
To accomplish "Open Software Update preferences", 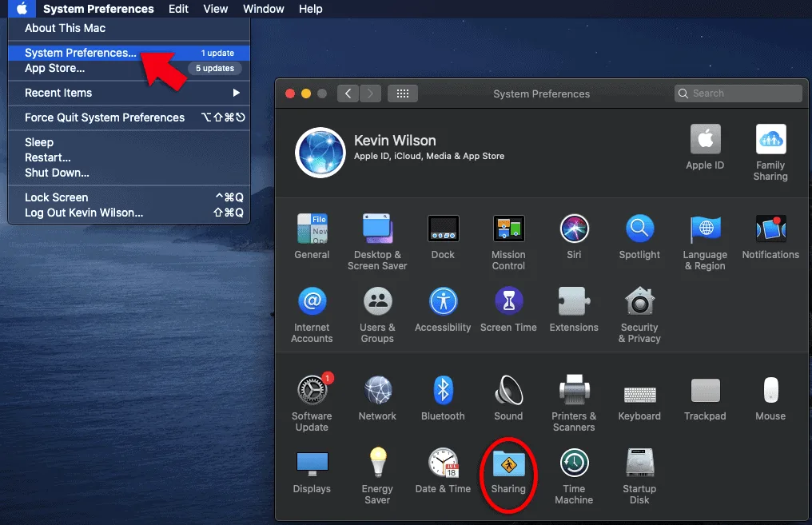I will click(312, 403).
